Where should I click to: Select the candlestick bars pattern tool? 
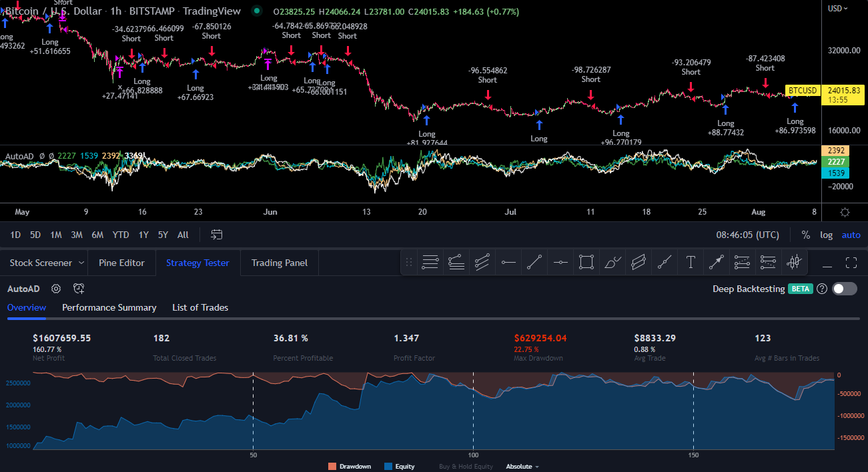click(794, 263)
